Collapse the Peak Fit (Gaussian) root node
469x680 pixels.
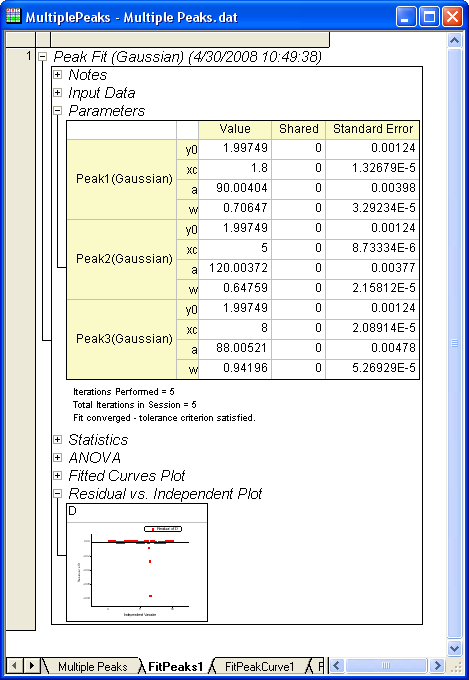[x=43, y=57]
